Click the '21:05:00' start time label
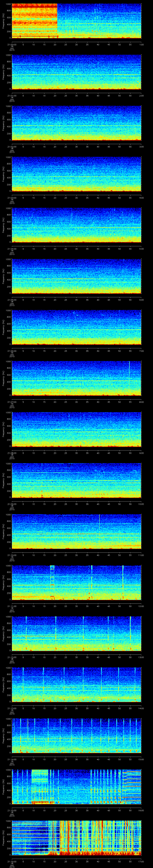Image resolution: width=153 pixels, height=868 pixels. (x=12, y=300)
